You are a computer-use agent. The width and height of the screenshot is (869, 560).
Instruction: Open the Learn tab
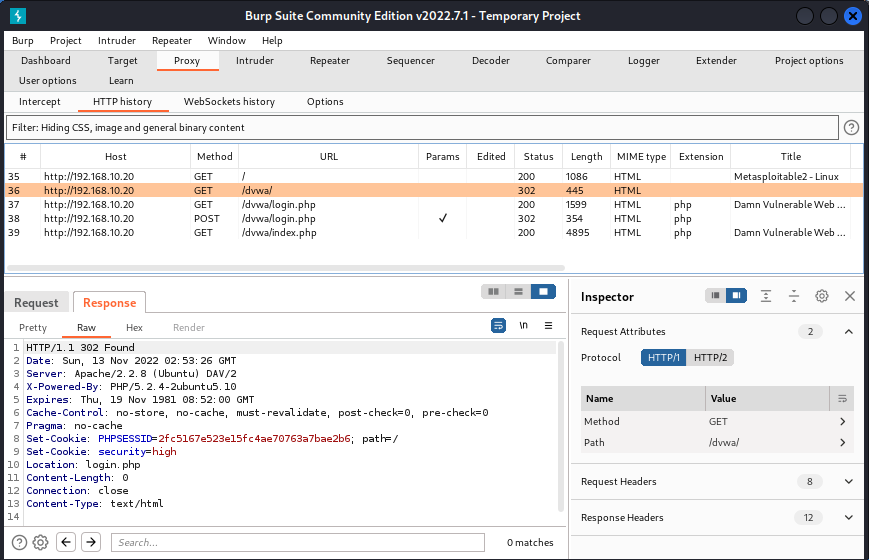click(121, 80)
